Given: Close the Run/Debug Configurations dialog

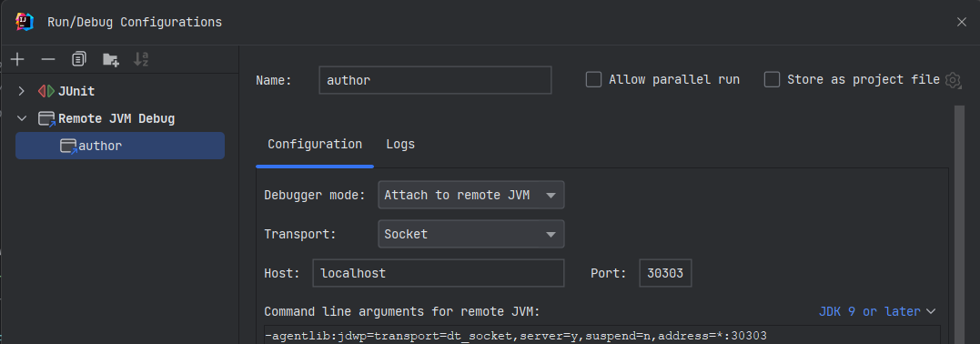Looking at the screenshot, I should click(962, 22).
